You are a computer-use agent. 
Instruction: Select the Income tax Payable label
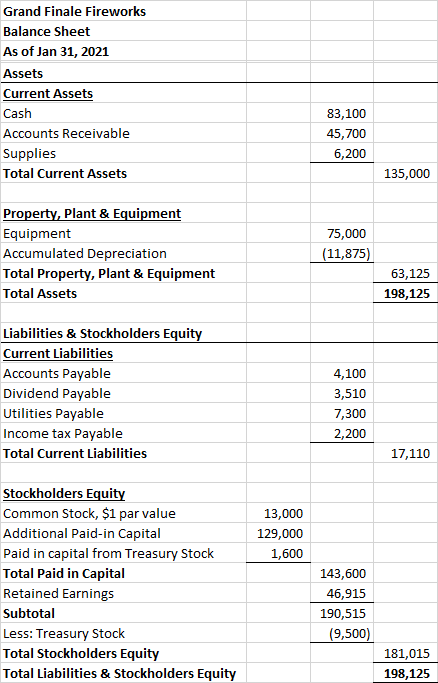pos(63,433)
